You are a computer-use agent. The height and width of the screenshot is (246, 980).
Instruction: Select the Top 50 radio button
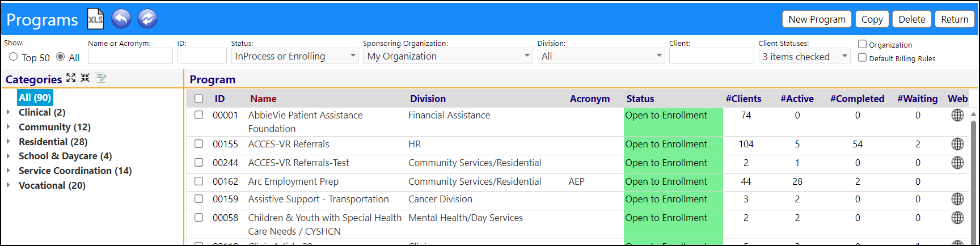(14, 57)
